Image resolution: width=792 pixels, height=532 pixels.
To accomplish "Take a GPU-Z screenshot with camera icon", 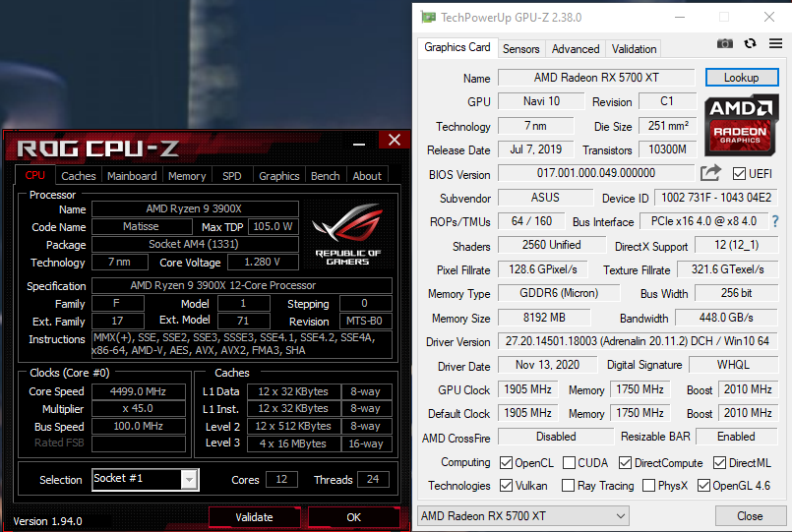I will click(724, 44).
